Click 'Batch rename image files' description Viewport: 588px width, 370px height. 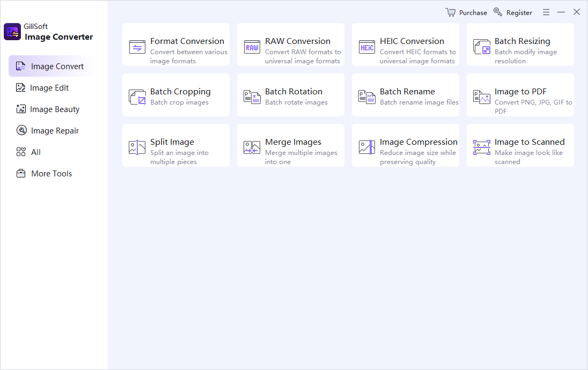[419, 102]
